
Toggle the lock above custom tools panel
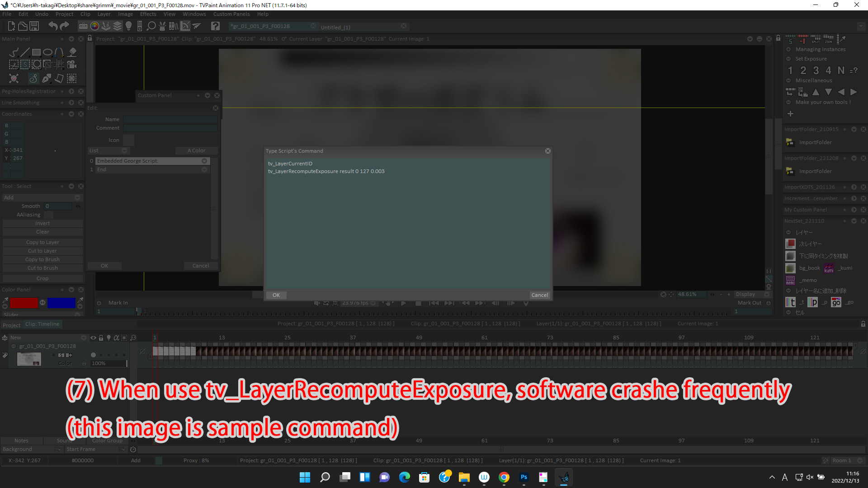(778, 38)
